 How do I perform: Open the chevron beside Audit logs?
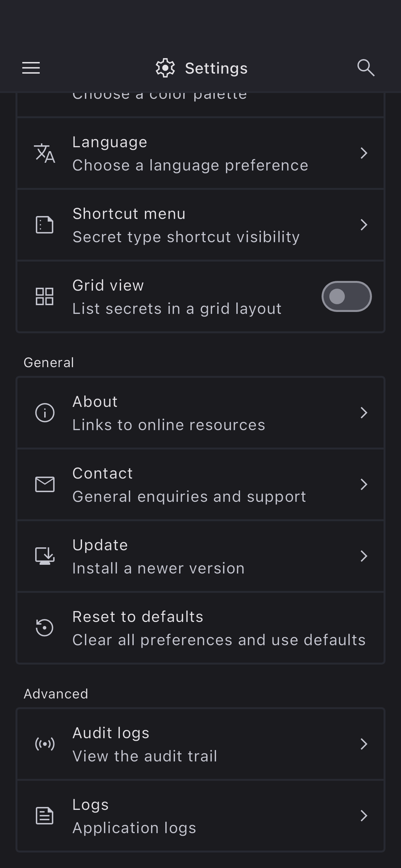pos(364,744)
